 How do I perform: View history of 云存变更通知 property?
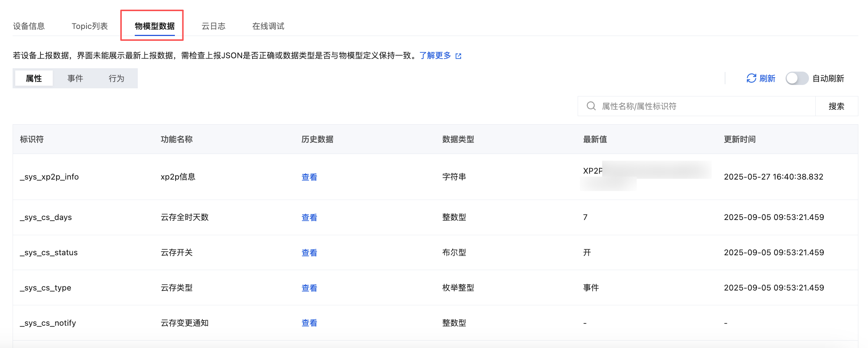pyautogui.click(x=309, y=323)
